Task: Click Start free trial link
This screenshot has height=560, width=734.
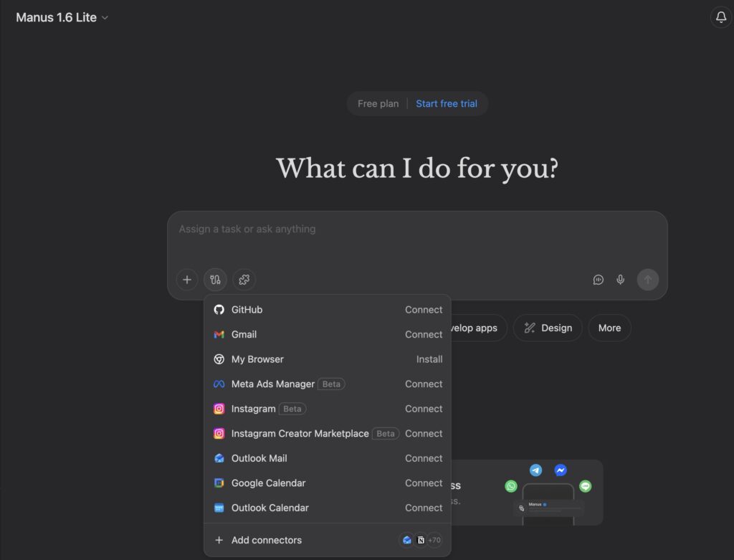Action: 446,104
